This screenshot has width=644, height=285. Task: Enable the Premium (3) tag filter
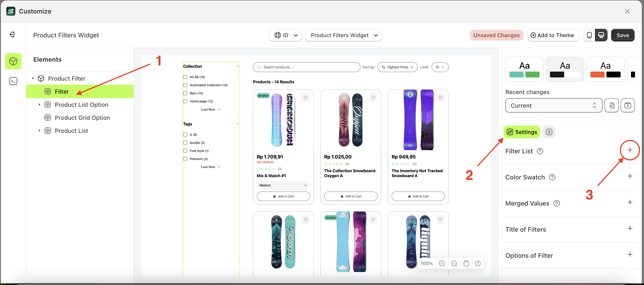point(185,159)
